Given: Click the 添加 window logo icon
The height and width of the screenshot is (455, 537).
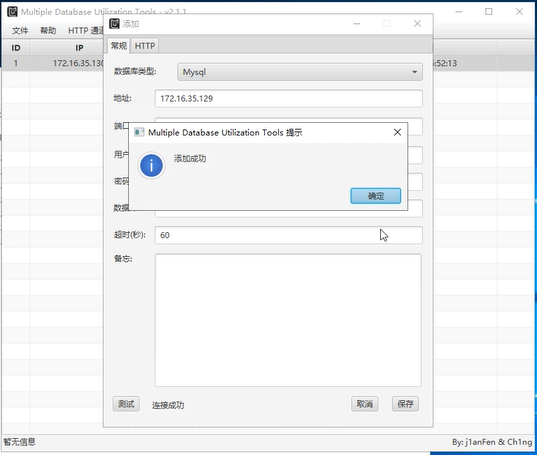Looking at the screenshot, I should (114, 24).
